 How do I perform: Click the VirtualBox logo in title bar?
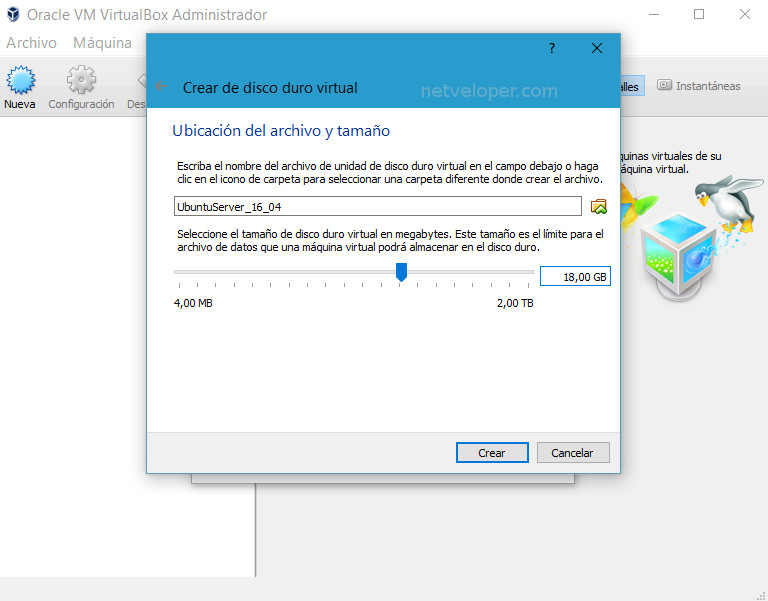[x=13, y=15]
